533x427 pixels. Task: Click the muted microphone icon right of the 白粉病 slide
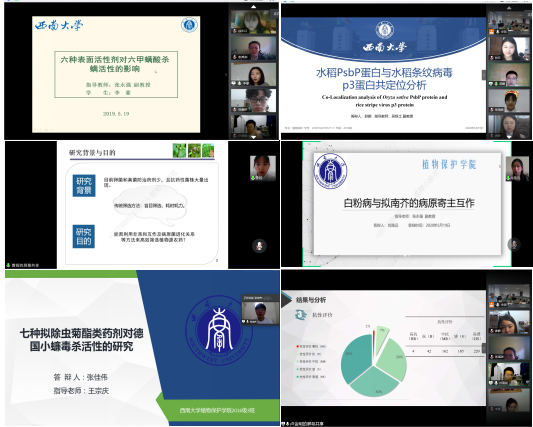(x=514, y=244)
